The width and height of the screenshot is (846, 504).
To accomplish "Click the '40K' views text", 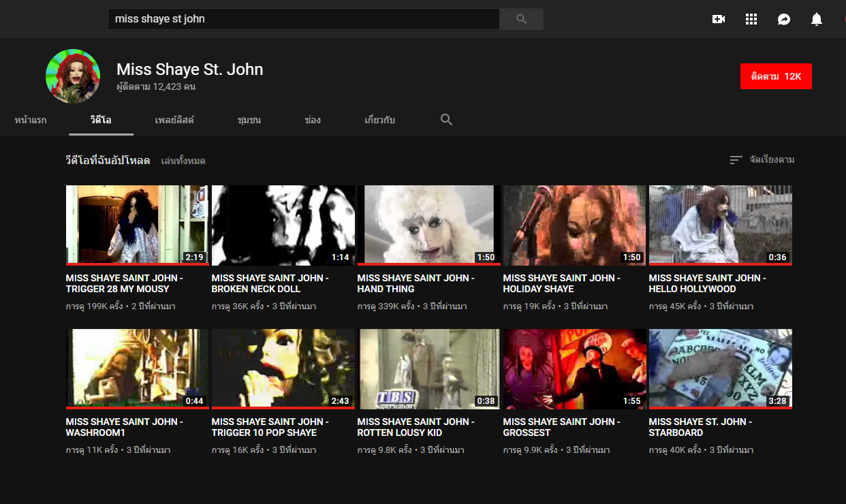I will 676,450.
